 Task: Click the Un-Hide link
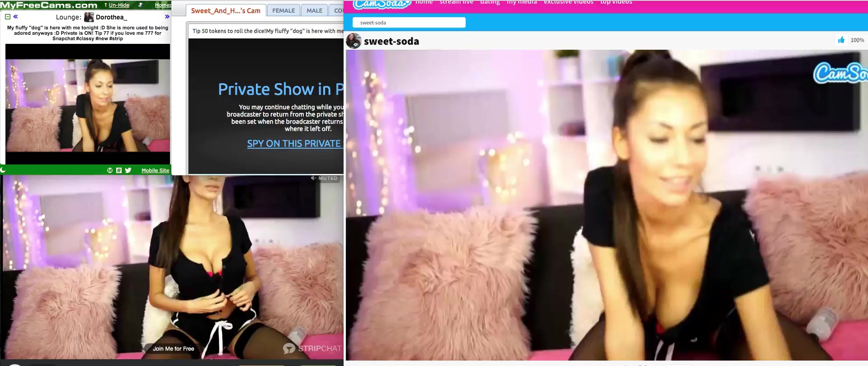(118, 5)
